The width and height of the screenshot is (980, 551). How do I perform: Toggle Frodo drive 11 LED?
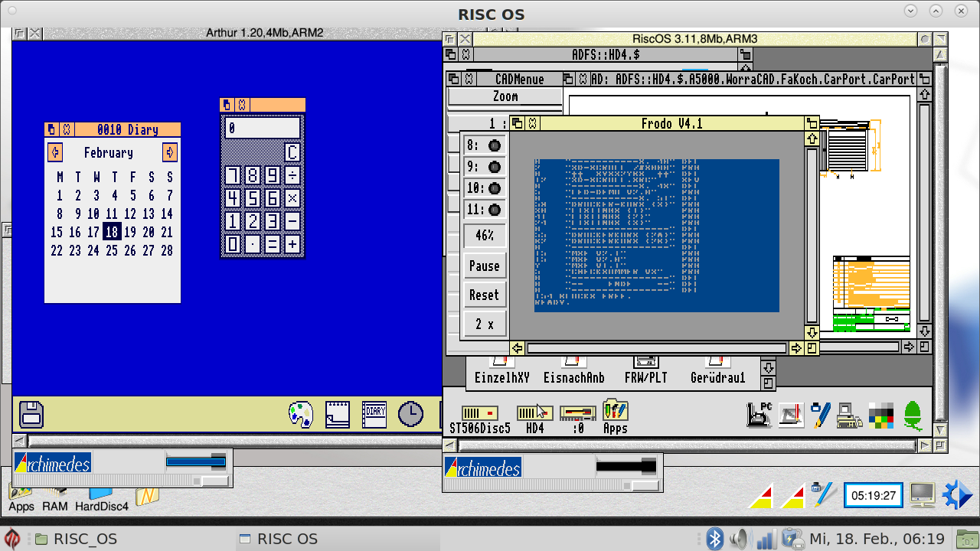[495, 210]
